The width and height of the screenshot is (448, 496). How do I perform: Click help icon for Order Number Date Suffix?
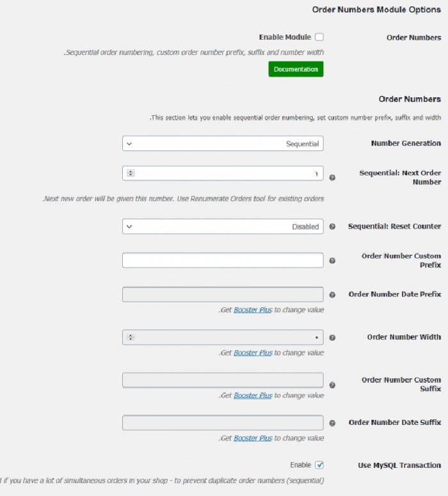click(x=332, y=423)
